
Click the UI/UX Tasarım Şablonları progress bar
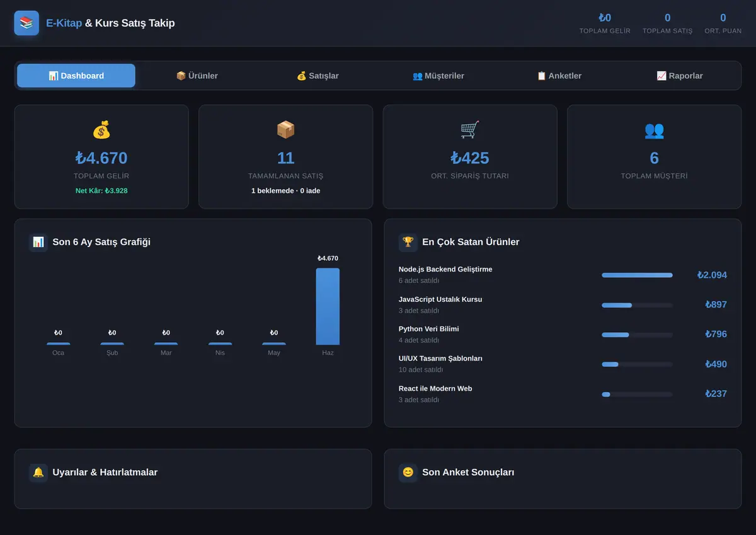[x=637, y=364]
